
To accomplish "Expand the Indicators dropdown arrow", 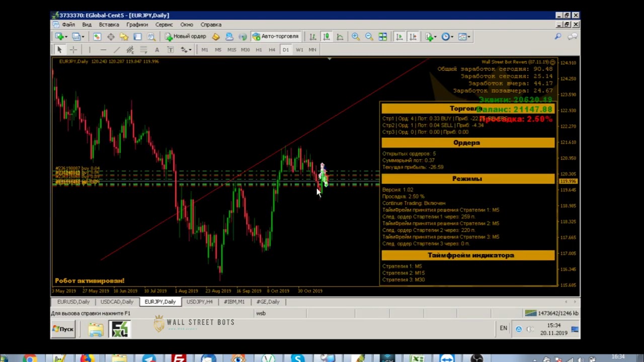I will pyautogui.click(x=436, y=36).
